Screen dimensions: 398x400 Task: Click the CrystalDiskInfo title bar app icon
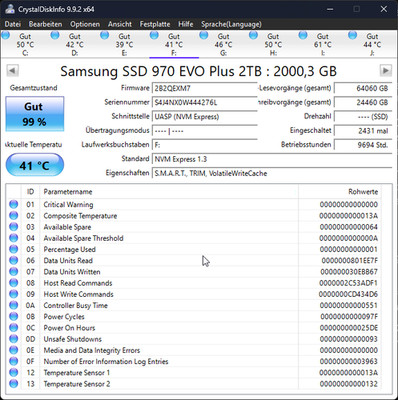pyautogui.click(x=9, y=9)
